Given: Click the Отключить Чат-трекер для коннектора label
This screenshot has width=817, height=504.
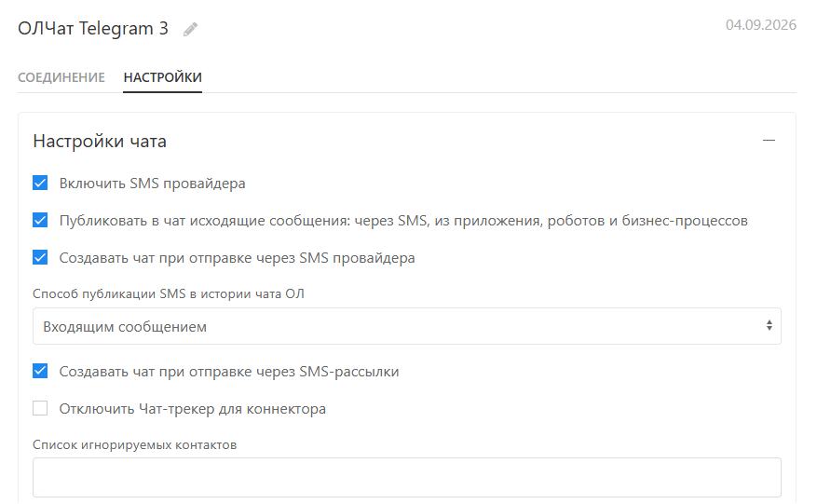Looking at the screenshot, I should [192, 409].
